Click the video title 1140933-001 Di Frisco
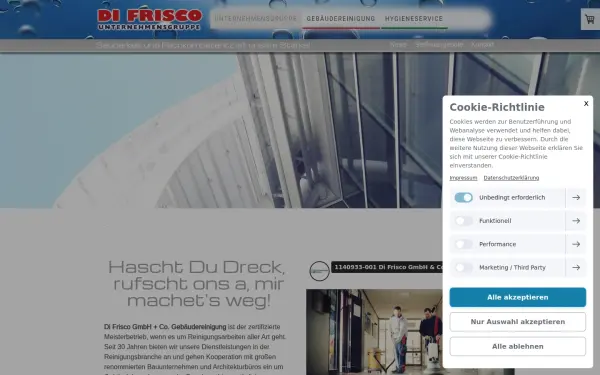 click(388, 267)
